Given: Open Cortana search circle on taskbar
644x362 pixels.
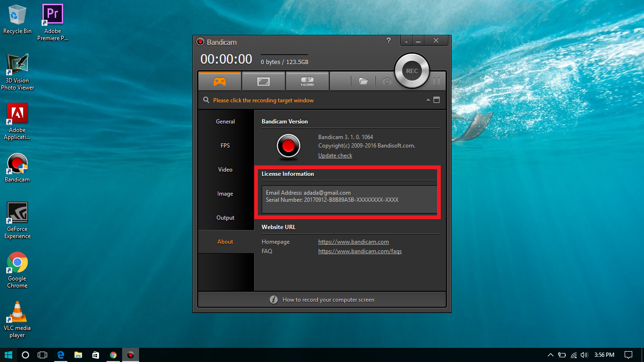Looking at the screenshot, I should tap(25, 355).
